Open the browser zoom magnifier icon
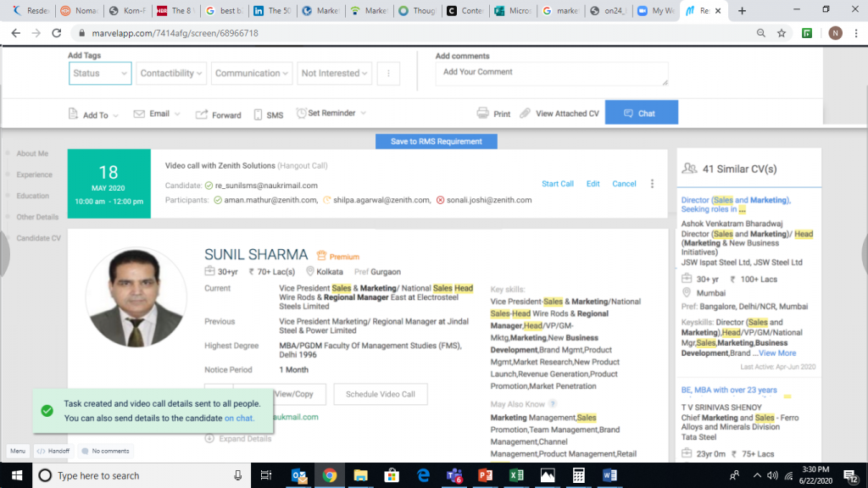 click(761, 33)
